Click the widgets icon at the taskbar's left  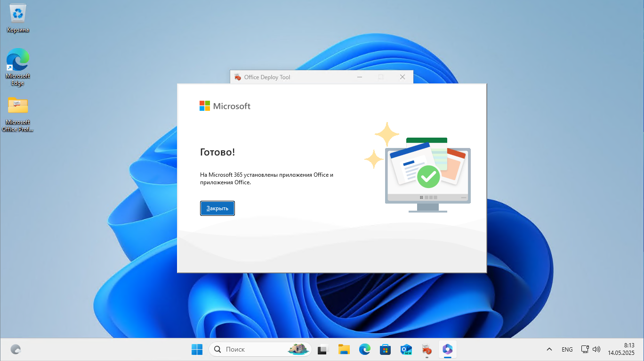click(x=16, y=349)
